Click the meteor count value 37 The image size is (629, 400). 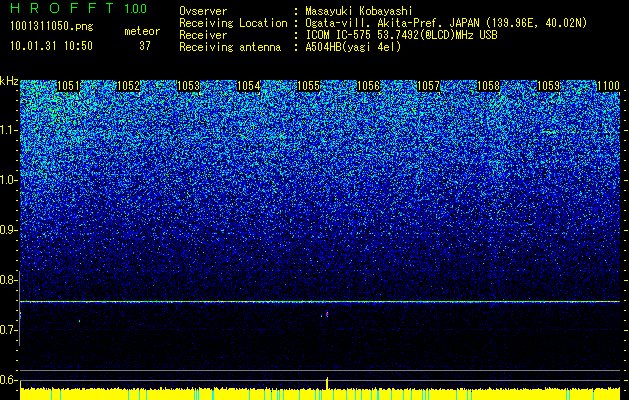point(145,46)
